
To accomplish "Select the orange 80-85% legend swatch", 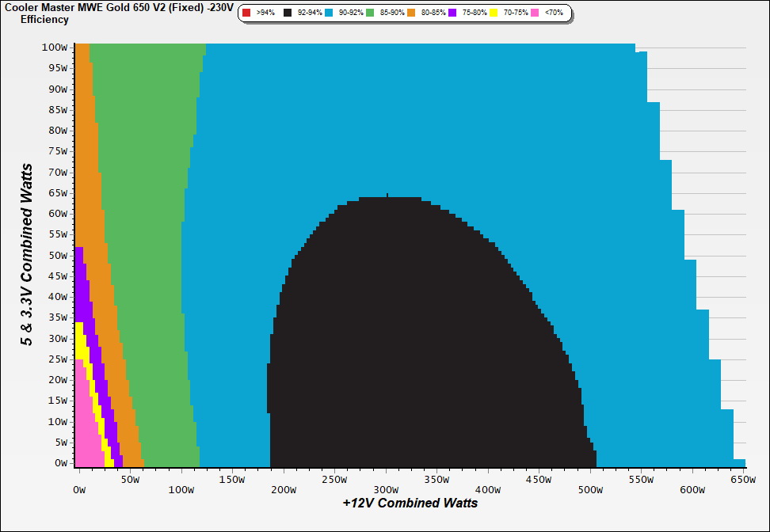I will (410, 13).
